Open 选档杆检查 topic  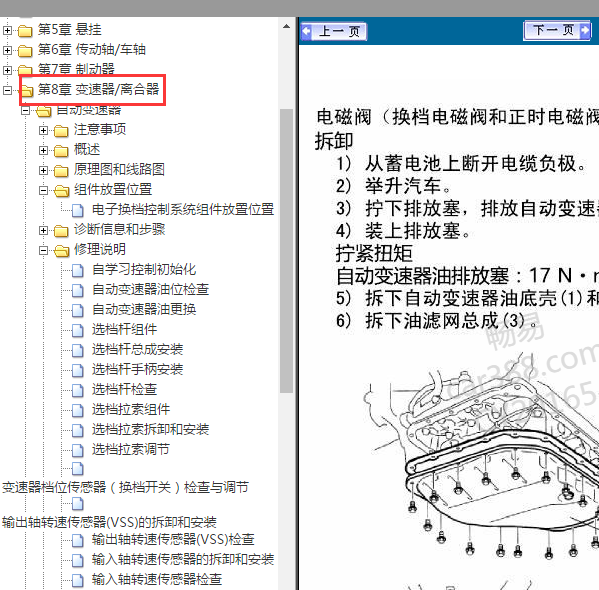(x=125, y=389)
